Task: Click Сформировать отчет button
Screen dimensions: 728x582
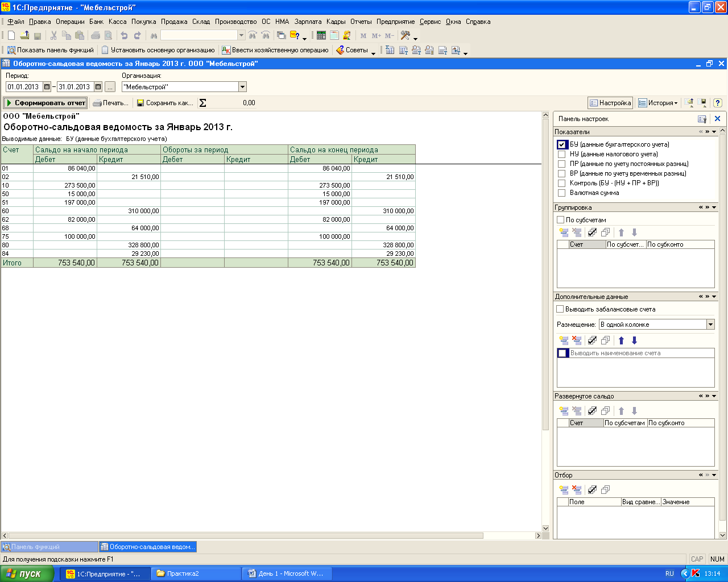Action: pyautogui.click(x=45, y=103)
